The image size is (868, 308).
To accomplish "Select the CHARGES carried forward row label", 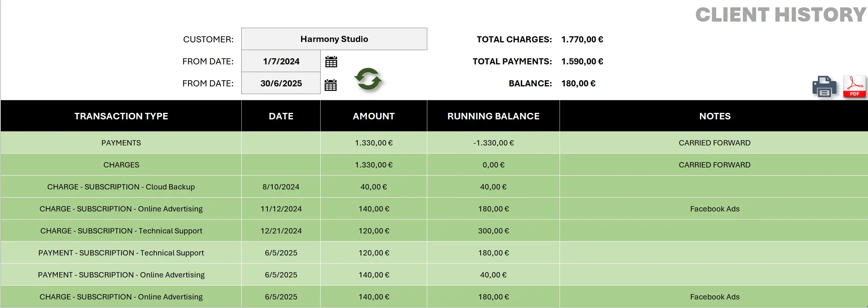I will pyautogui.click(x=121, y=165).
